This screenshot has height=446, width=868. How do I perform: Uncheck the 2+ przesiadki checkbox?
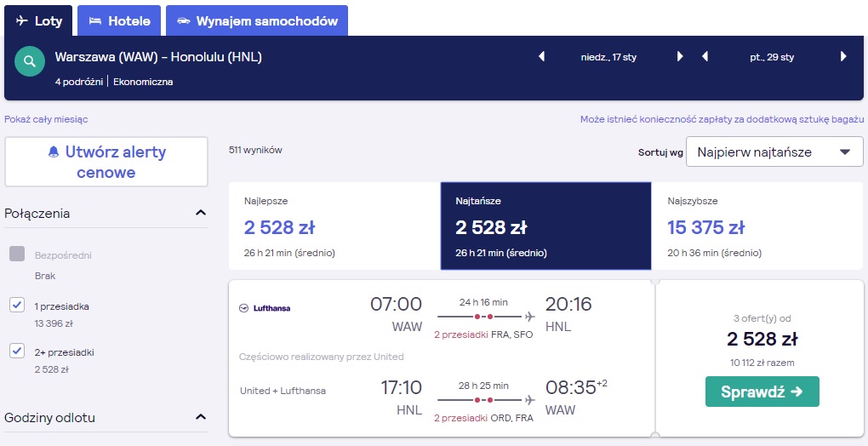(x=17, y=351)
